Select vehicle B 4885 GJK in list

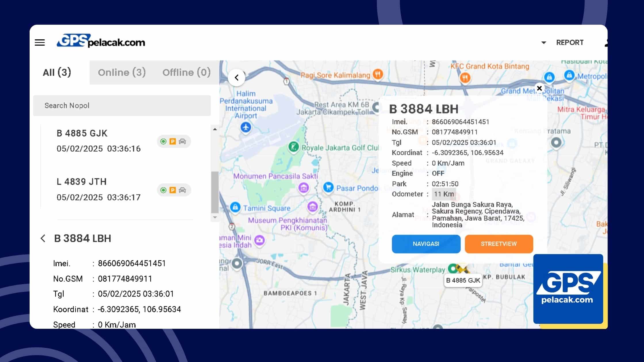click(99, 141)
